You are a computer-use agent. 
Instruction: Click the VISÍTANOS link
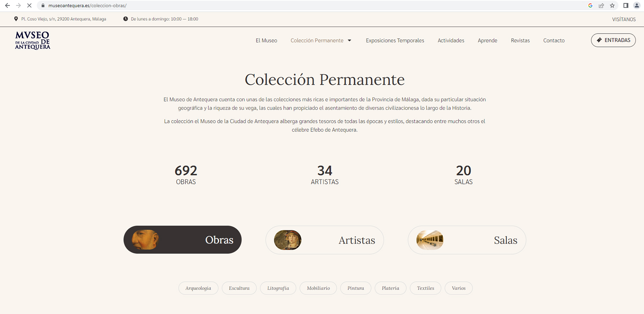[x=624, y=19]
